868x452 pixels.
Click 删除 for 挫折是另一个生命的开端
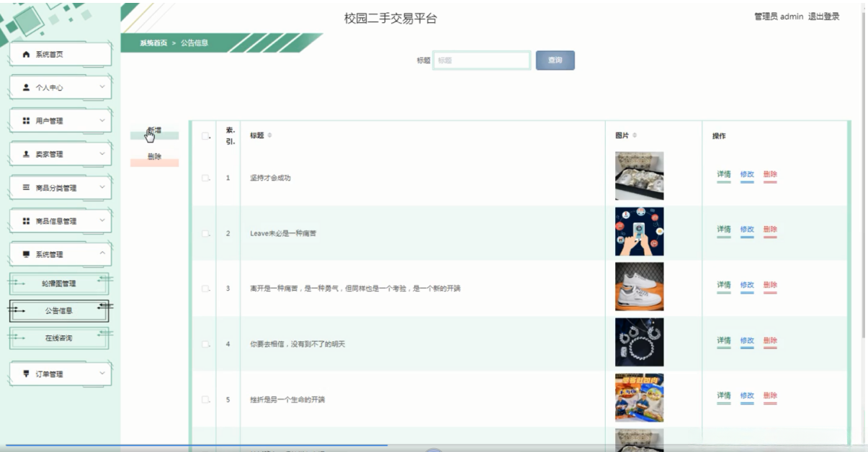(770, 396)
